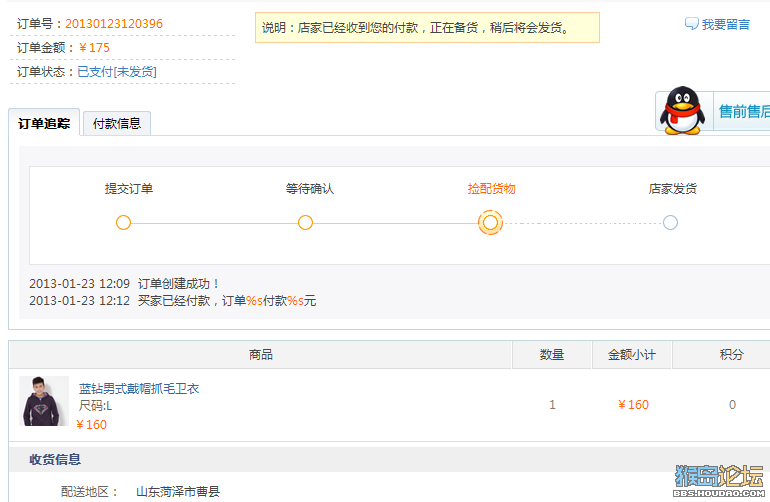Click the 我要留言 speech bubble icon

(x=691, y=24)
